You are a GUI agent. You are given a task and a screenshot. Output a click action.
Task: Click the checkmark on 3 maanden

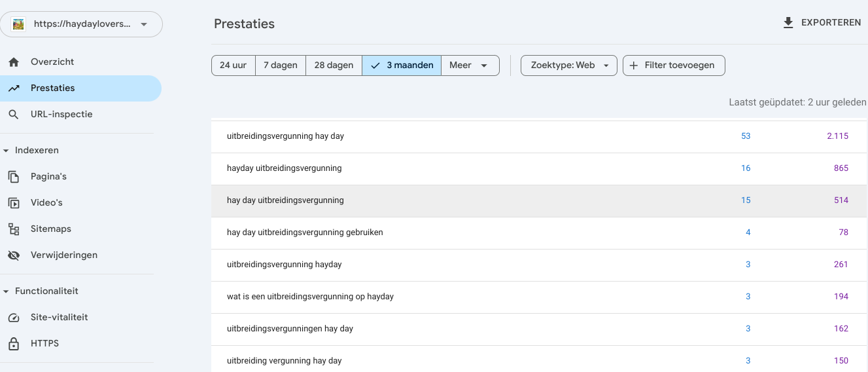[375, 65]
